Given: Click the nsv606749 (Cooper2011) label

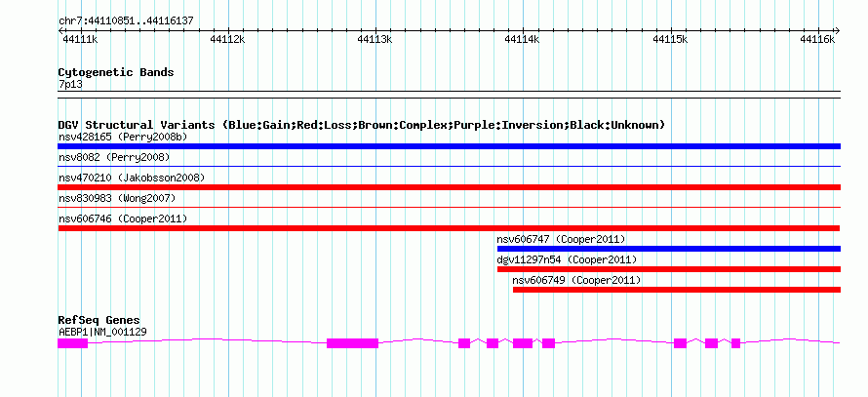Looking at the screenshot, I should tap(576, 280).
